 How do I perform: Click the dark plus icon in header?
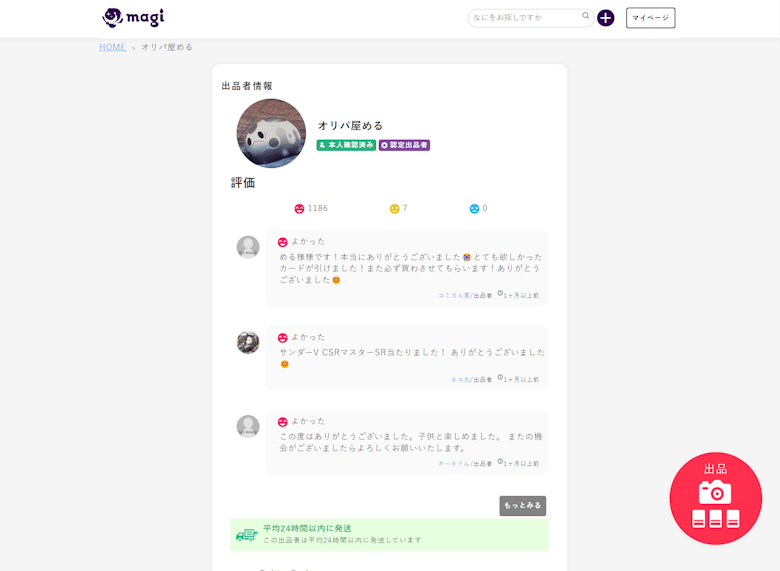(x=605, y=18)
